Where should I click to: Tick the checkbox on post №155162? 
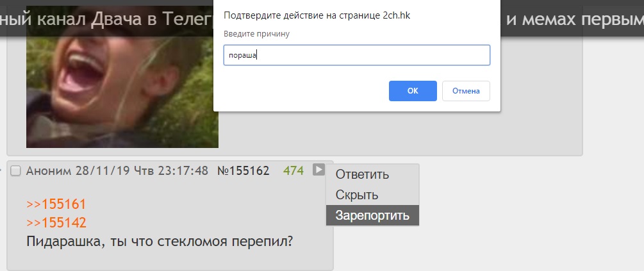coord(15,171)
